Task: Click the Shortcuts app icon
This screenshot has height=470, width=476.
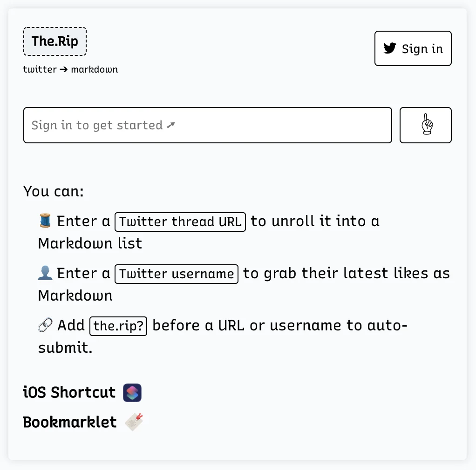Action: coord(132,393)
